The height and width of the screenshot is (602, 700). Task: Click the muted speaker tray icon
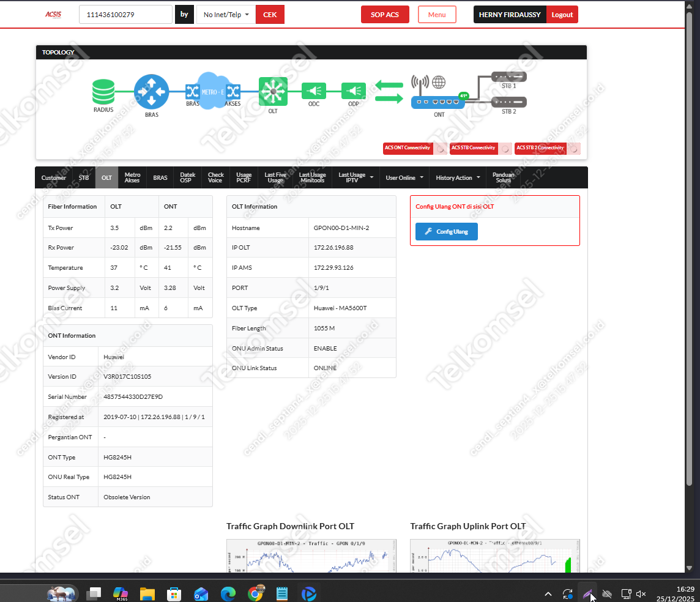point(641,594)
